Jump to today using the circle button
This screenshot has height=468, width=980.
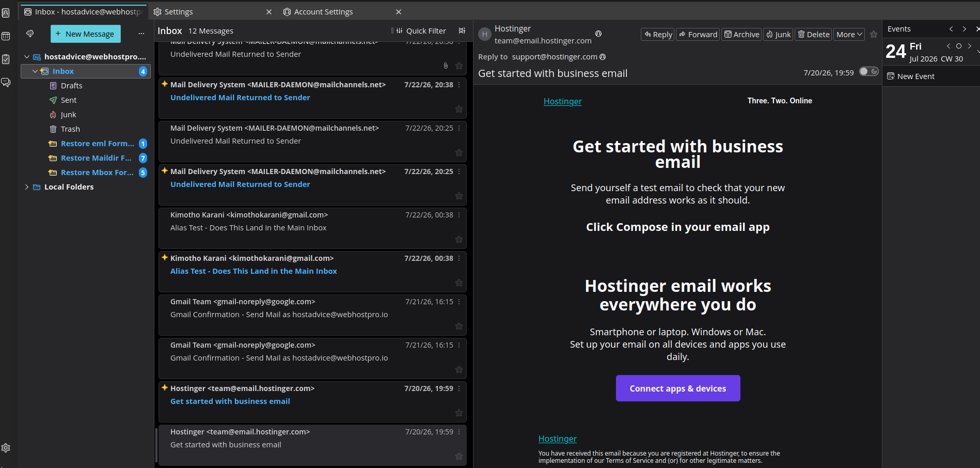(x=959, y=46)
